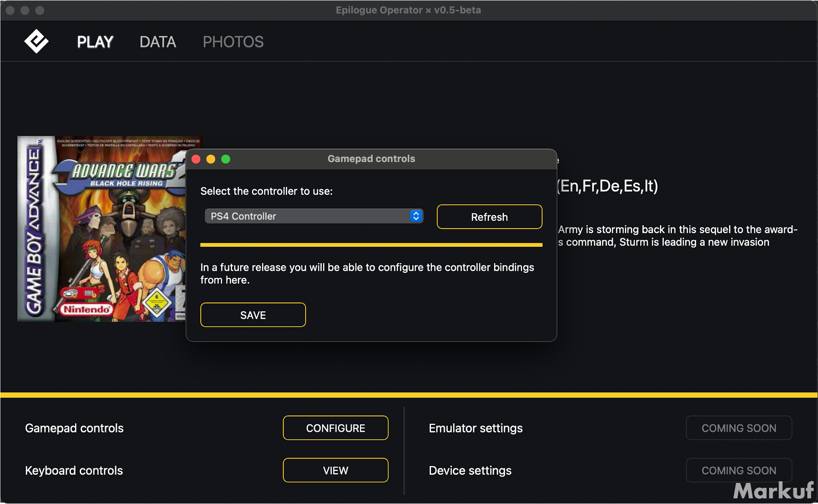Maximize the Gamepad controls window
Screen dimensions: 818x504
tap(226, 159)
